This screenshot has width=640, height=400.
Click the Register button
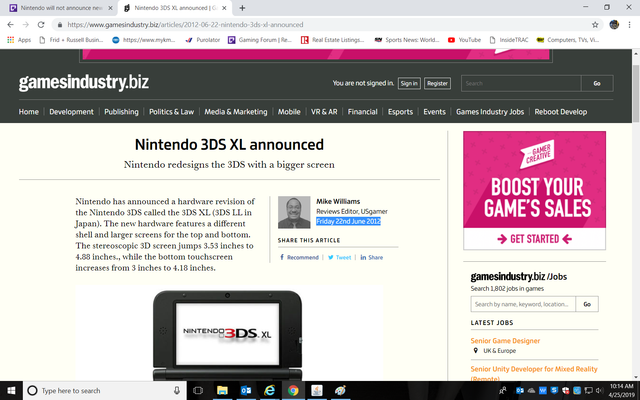[x=437, y=83]
